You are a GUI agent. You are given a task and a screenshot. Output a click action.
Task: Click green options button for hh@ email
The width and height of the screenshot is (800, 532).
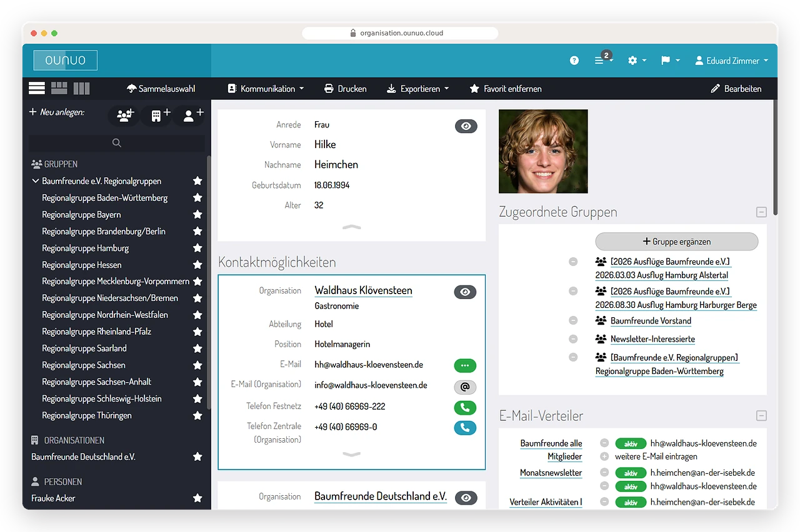465,365
